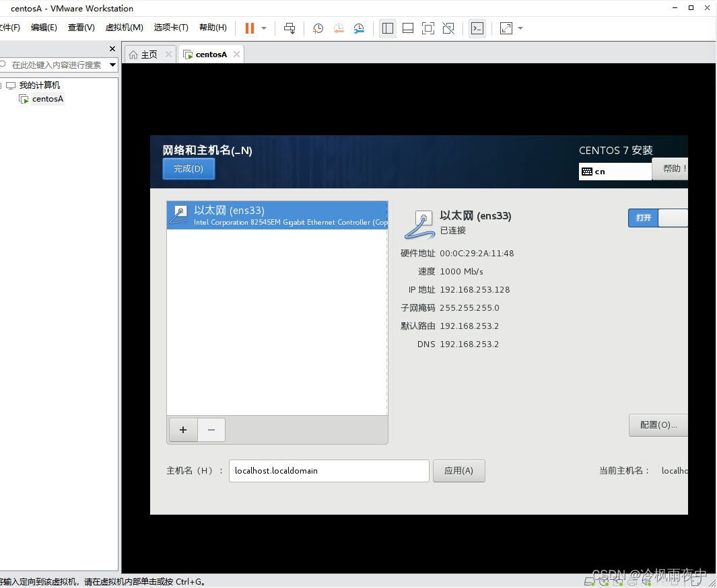Click the hardware address 00:0C:29:2A:11:48

point(477,254)
